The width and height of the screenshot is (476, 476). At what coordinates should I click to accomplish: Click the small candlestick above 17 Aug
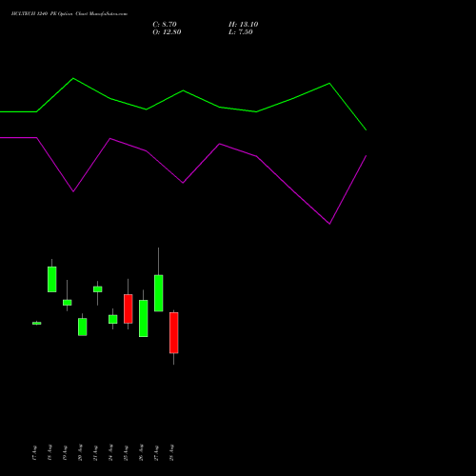click(x=37, y=323)
